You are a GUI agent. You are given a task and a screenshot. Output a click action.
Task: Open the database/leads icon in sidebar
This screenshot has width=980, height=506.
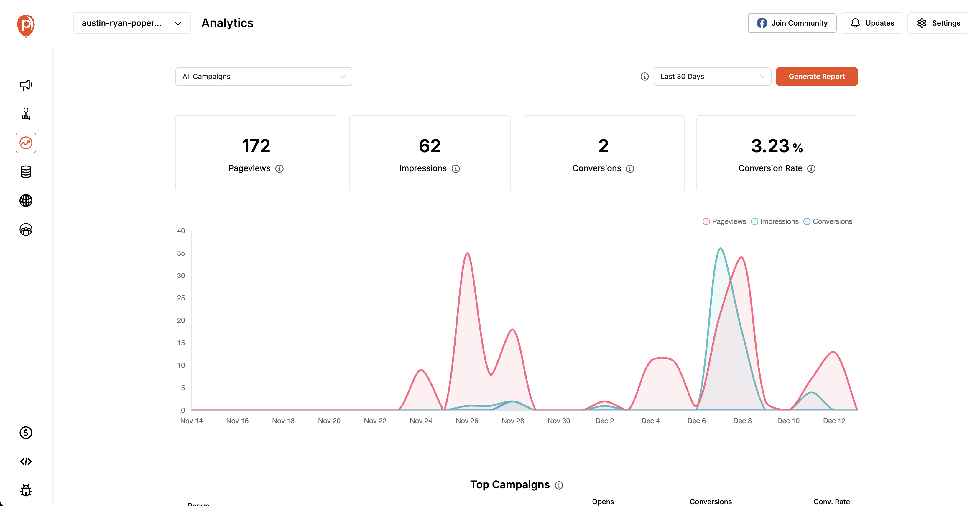(x=25, y=172)
